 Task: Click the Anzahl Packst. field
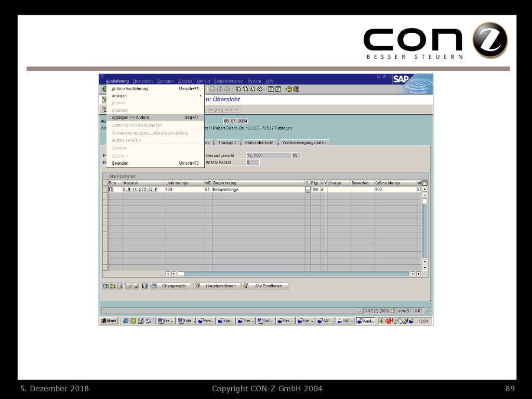tap(252, 163)
